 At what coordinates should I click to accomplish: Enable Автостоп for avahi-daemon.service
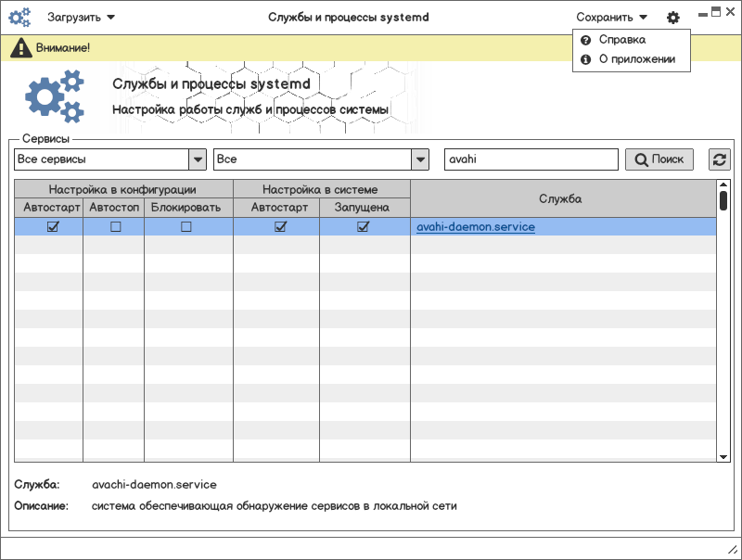pos(116,227)
